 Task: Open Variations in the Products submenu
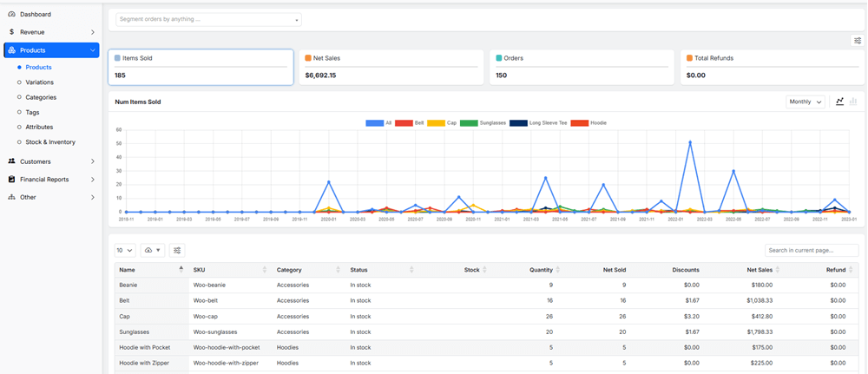pos(39,82)
